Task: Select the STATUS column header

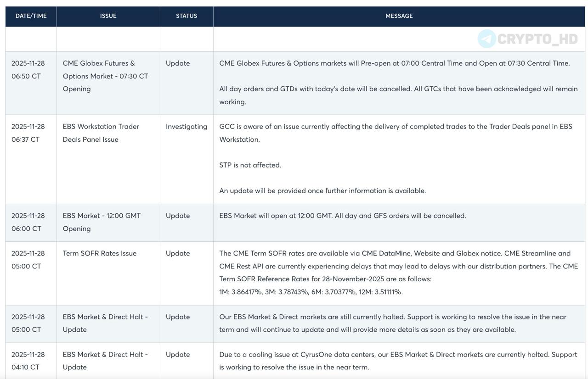Action: (186, 16)
